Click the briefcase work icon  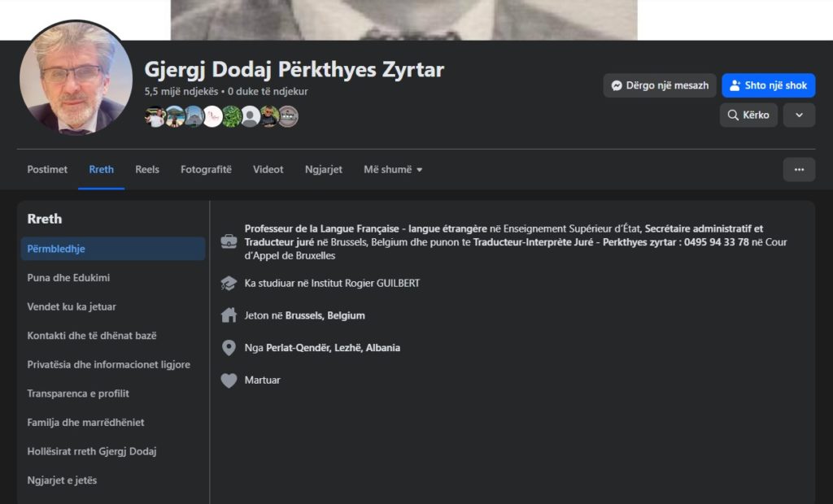[229, 241]
